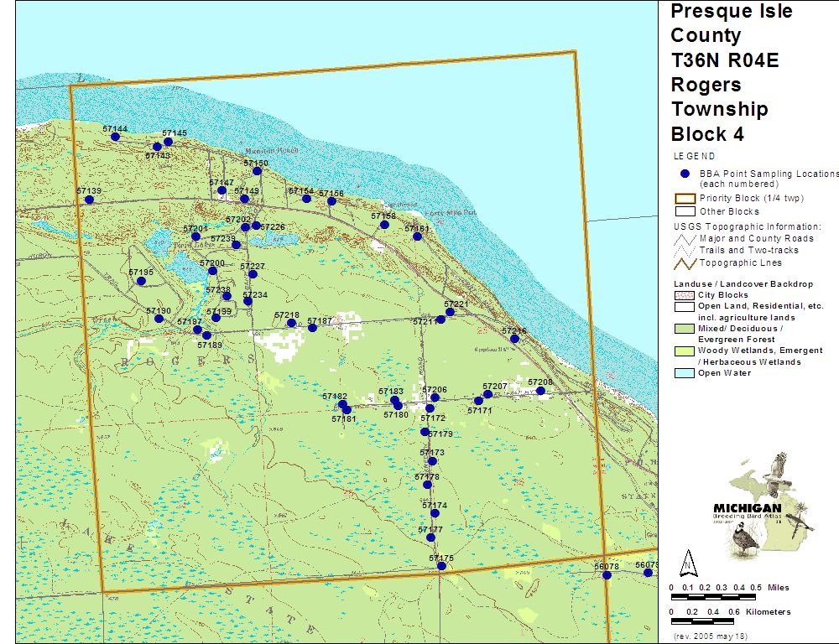Click the Other Blocks legend box
The image size is (839, 644).
point(684,211)
